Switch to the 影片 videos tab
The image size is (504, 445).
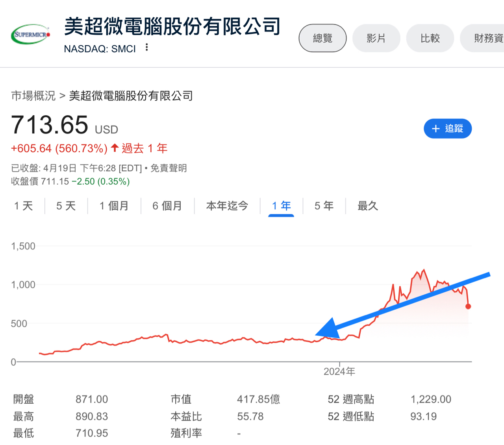click(x=376, y=38)
